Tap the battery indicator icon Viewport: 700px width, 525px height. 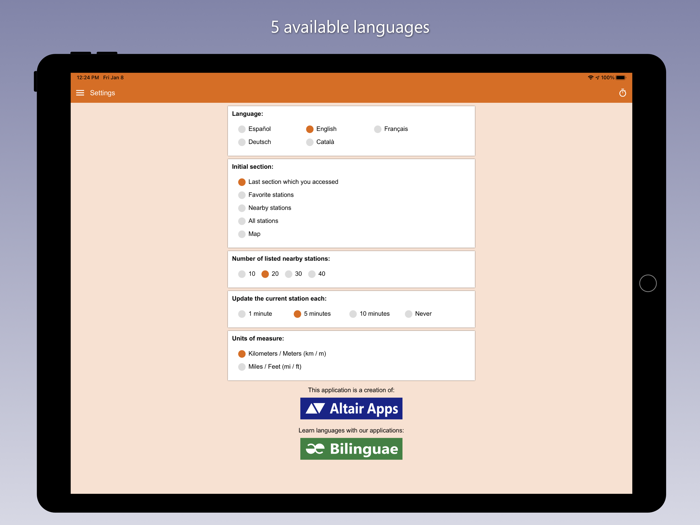click(x=621, y=78)
